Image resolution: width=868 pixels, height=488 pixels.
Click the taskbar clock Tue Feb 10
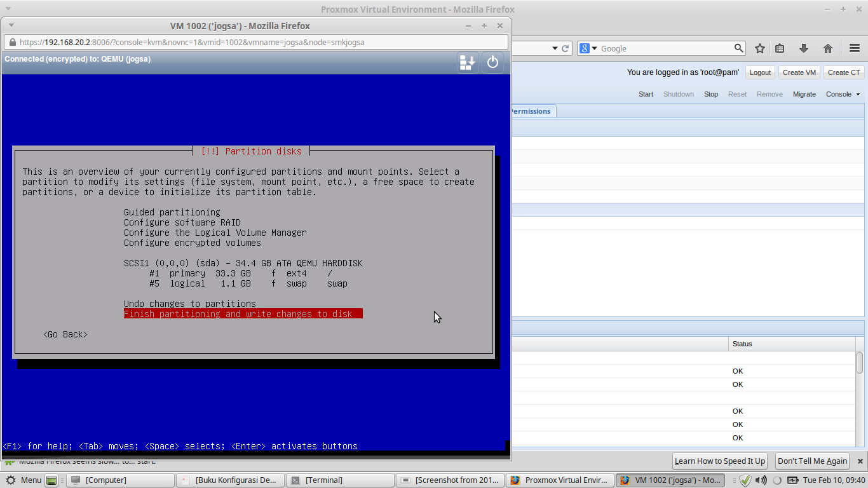834,480
